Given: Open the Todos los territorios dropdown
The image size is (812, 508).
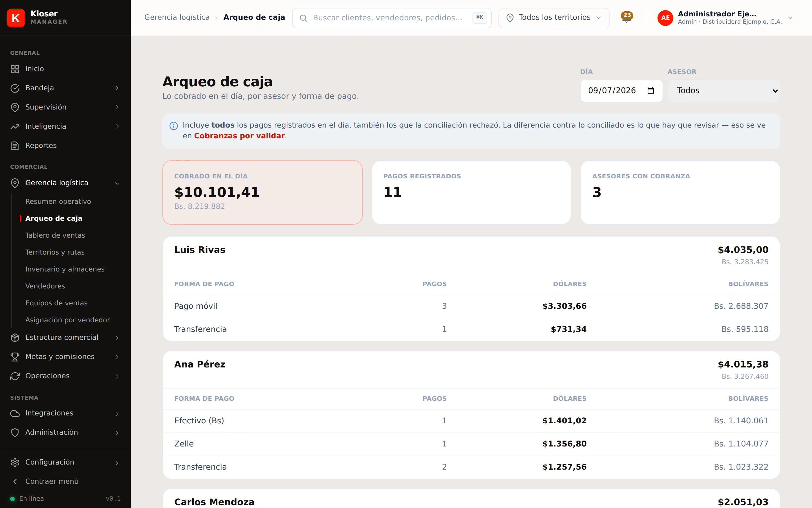Looking at the screenshot, I should (554, 18).
